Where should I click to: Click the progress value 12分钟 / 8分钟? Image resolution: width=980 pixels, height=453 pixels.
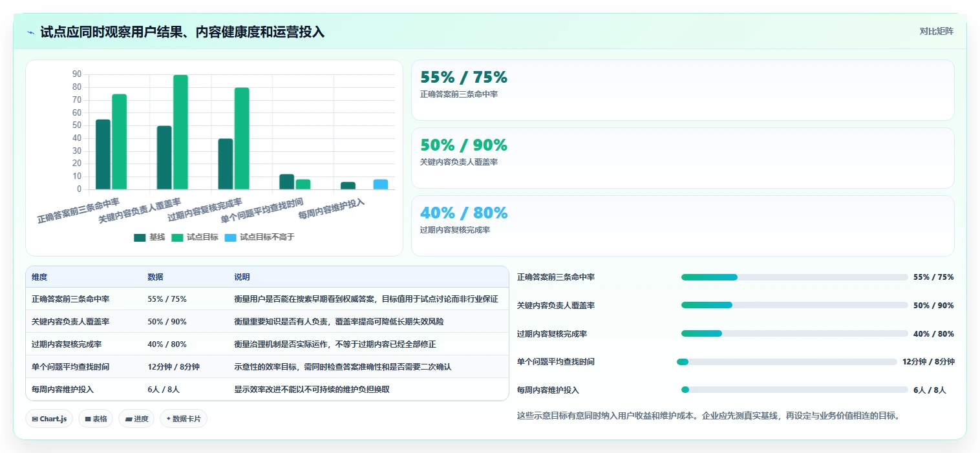pyautogui.click(x=928, y=362)
